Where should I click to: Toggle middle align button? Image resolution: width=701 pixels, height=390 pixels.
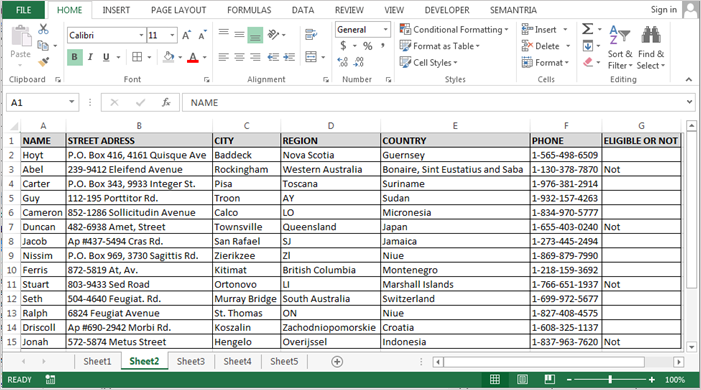point(239,34)
